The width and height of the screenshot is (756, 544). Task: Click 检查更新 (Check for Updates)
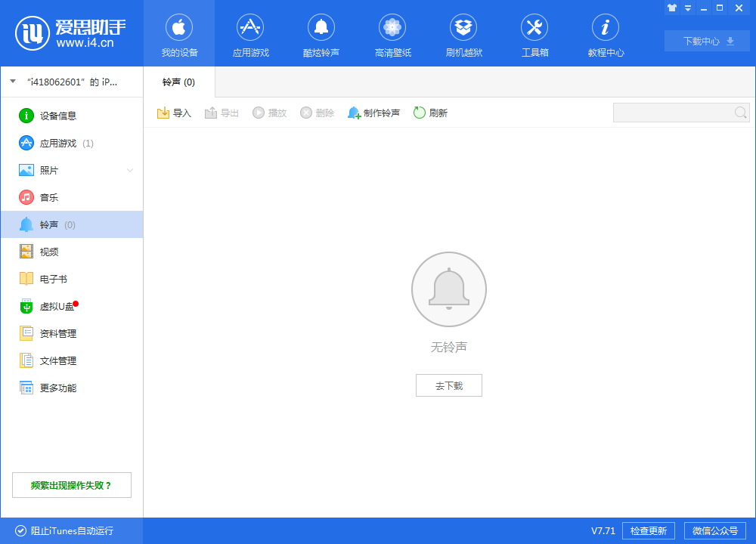[648, 530]
